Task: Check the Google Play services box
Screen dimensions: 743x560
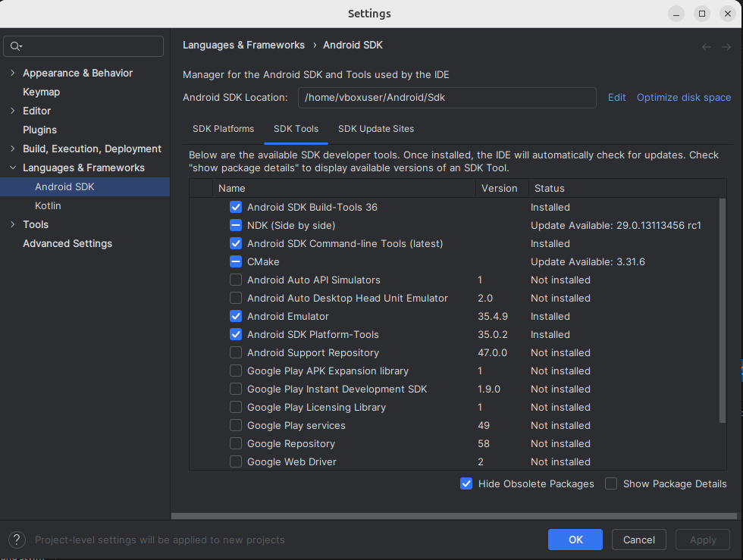Action: pos(236,425)
